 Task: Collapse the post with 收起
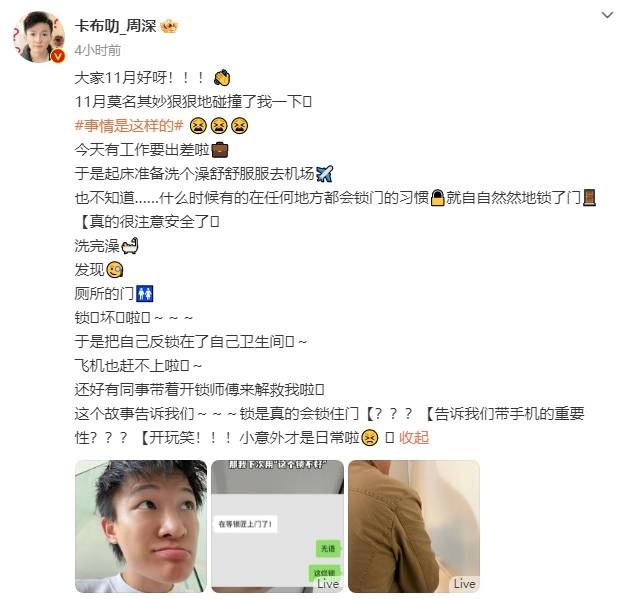pos(414,437)
